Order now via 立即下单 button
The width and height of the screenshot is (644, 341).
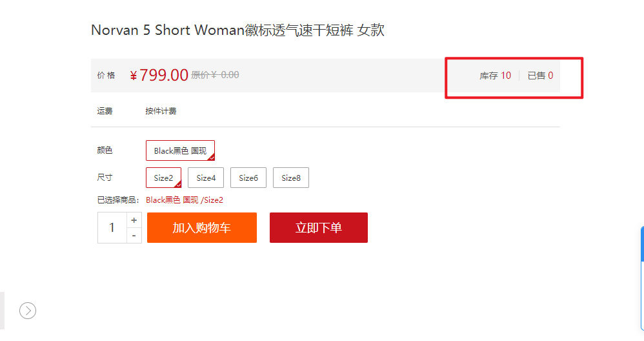pyautogui.click(x=319, y=227)
